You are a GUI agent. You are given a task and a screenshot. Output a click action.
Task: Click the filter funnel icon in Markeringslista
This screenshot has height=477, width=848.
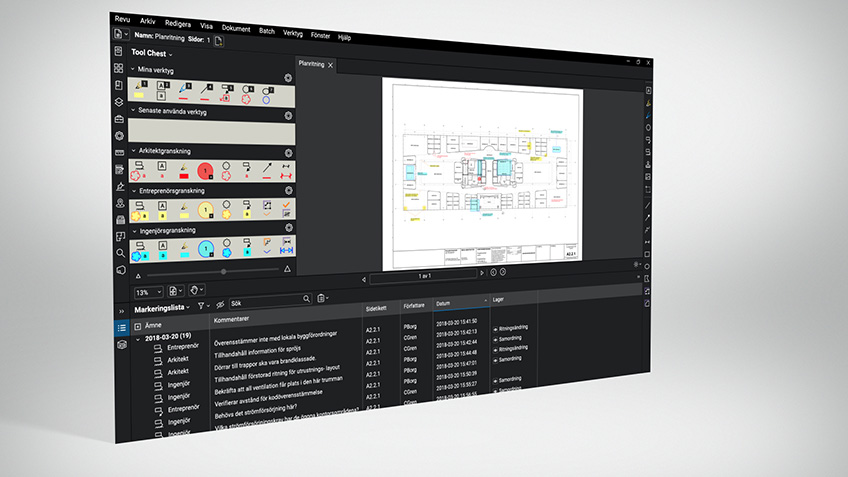200,304
